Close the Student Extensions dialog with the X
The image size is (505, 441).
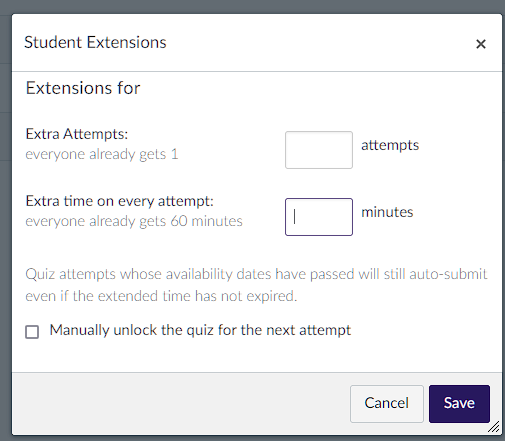click(481, 44)
